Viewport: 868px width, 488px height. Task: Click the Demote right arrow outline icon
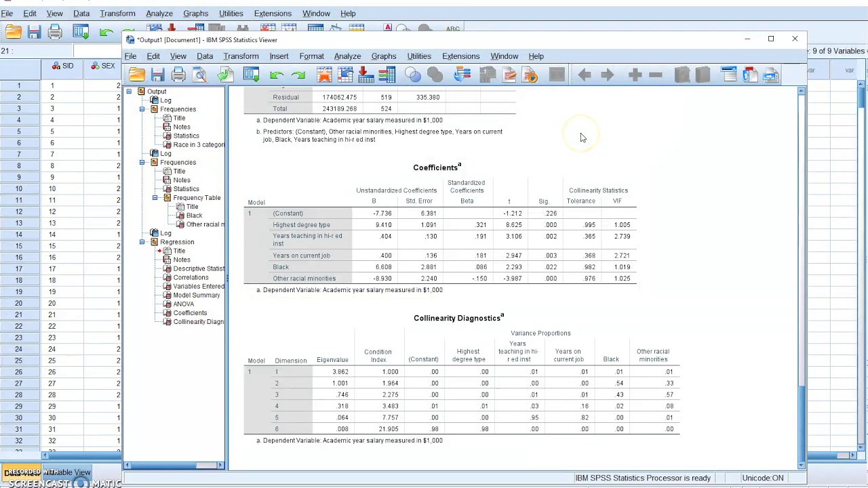click(607, 75)
